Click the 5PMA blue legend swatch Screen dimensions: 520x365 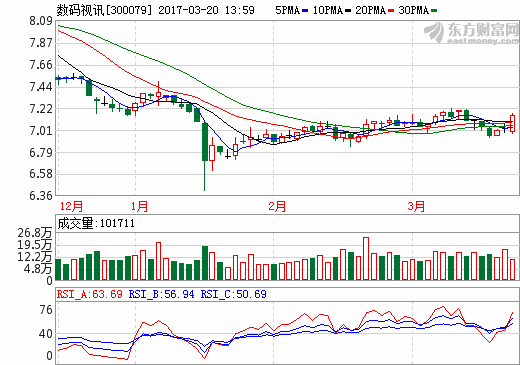(x=305, y=11)
